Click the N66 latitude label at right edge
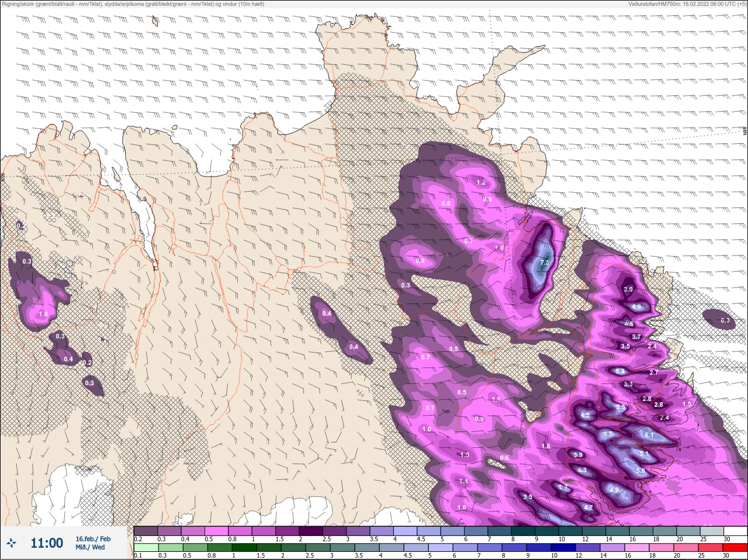 tap(744, 132)
